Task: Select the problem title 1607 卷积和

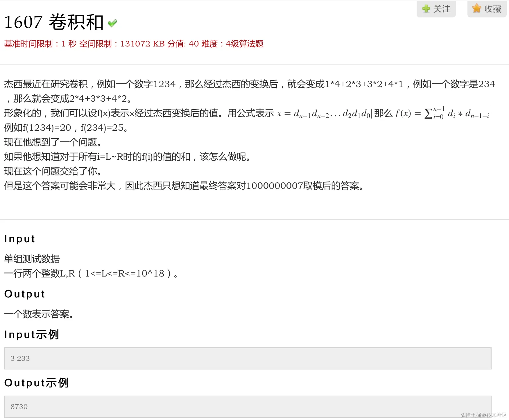Action: [x=54, y=22]
